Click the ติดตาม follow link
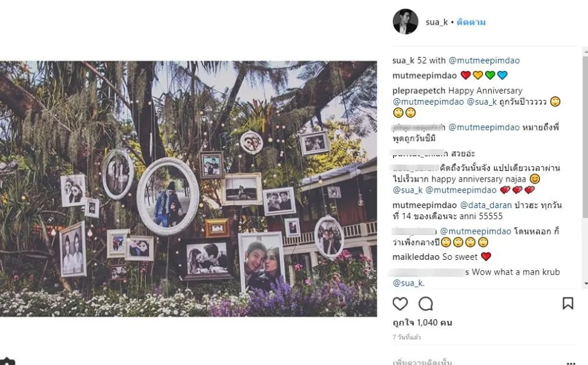This screenshot has height=365, width=588. point(470,22)
